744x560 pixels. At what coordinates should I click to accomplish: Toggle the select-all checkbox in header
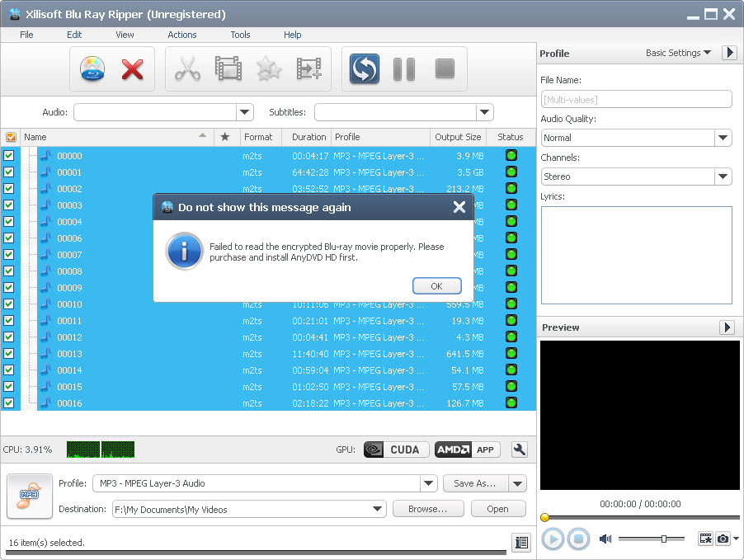pos(11,137)
